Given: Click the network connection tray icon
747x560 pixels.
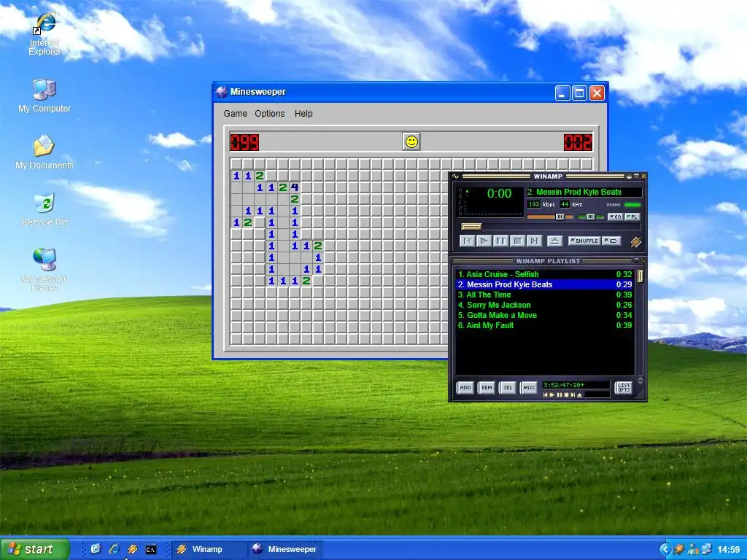Looking at the screenshot, I should coord(707,550).
